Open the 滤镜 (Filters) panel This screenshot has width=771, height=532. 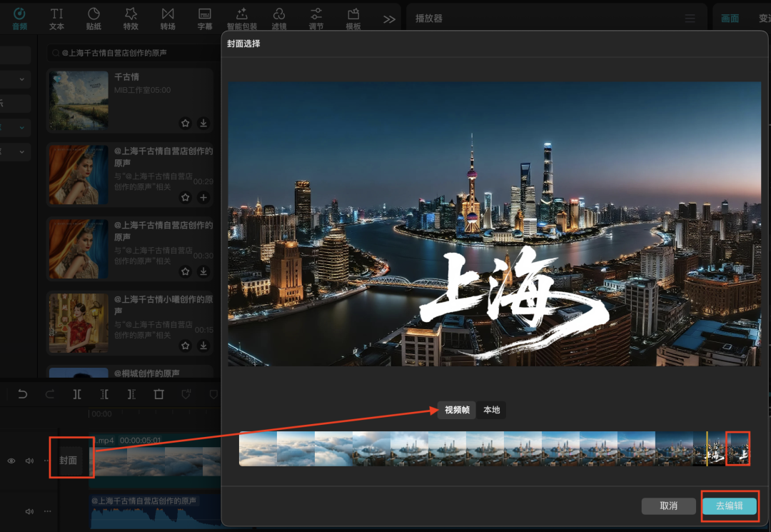[279, 19]
